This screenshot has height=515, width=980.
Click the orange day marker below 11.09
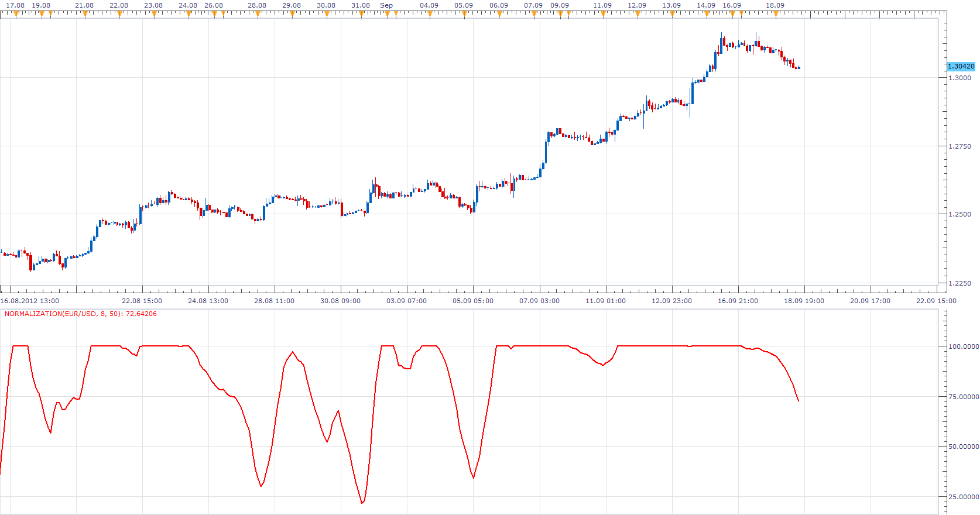603,14
